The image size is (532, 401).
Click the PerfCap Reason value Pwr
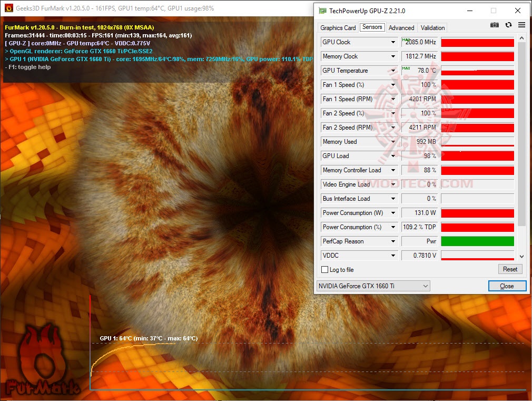coord(419,241)
